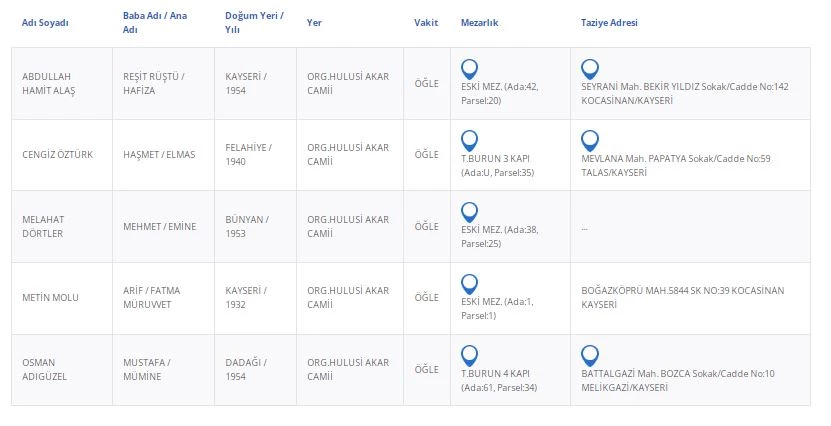Show the map pin for the BATTALGAZİ Mah. address
The image size is (831, 426).
[590, 355]
